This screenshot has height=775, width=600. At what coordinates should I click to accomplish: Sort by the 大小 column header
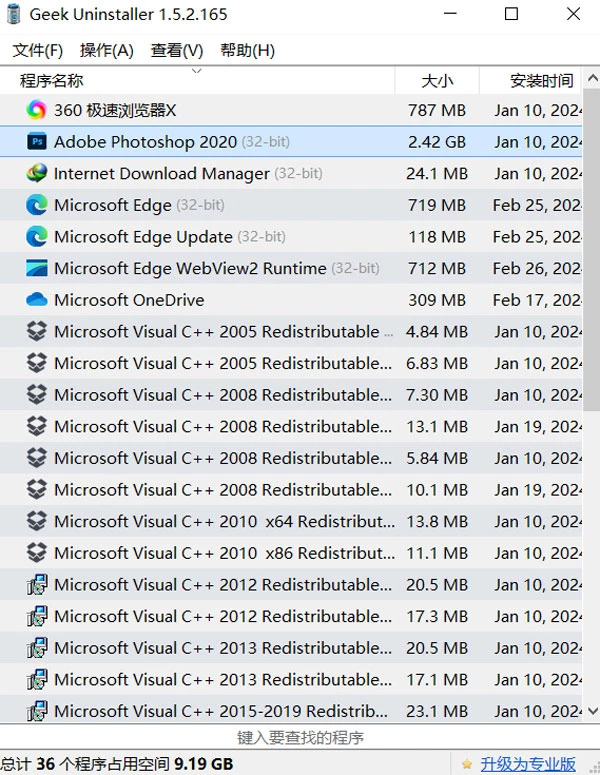[437, 80]
